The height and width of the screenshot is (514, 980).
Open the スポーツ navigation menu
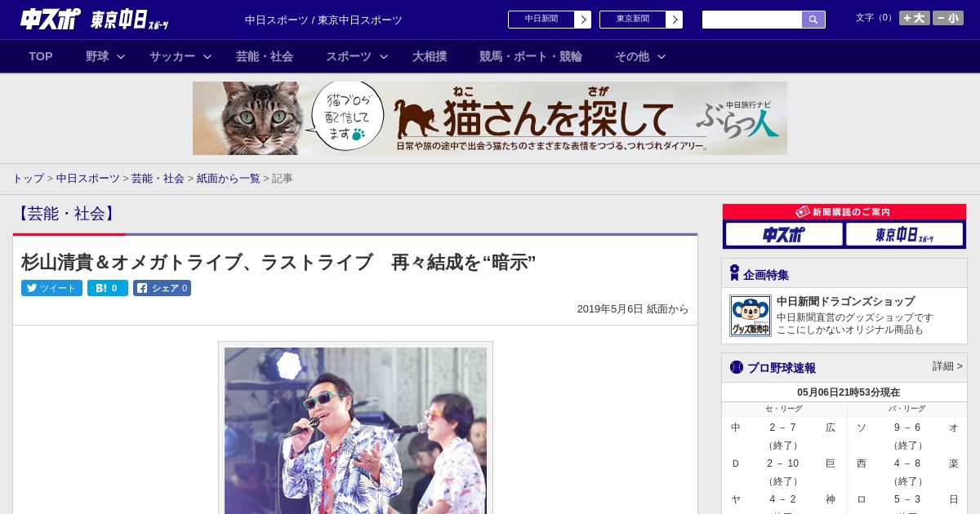pos(349,56)
